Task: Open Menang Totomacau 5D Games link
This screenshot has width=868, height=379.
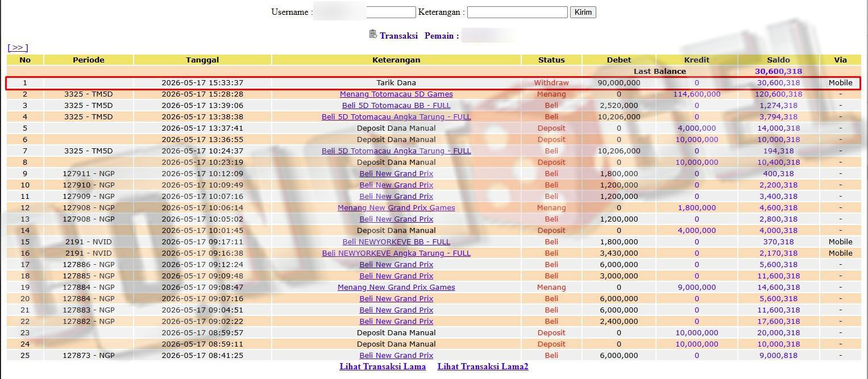Action: [396, 94]
